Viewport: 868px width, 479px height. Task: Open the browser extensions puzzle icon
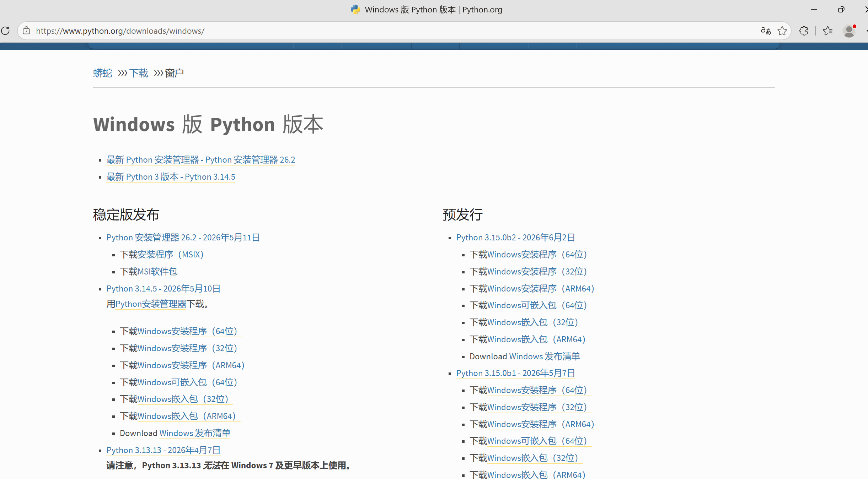click(804, 31)
